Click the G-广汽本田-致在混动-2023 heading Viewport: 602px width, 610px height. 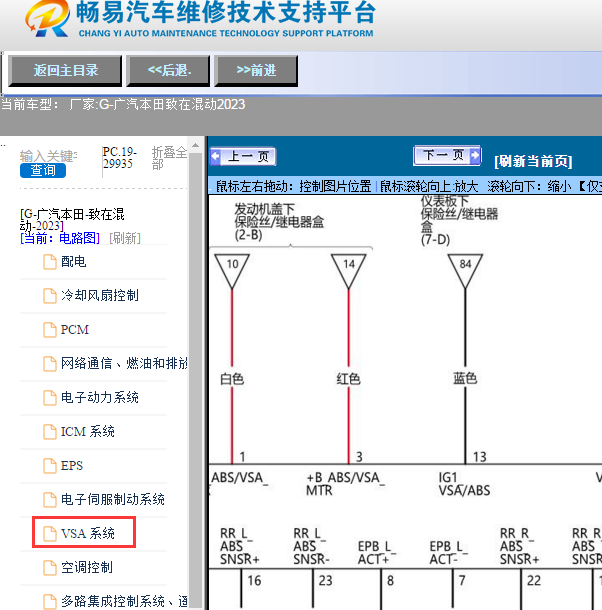(72, 220)
